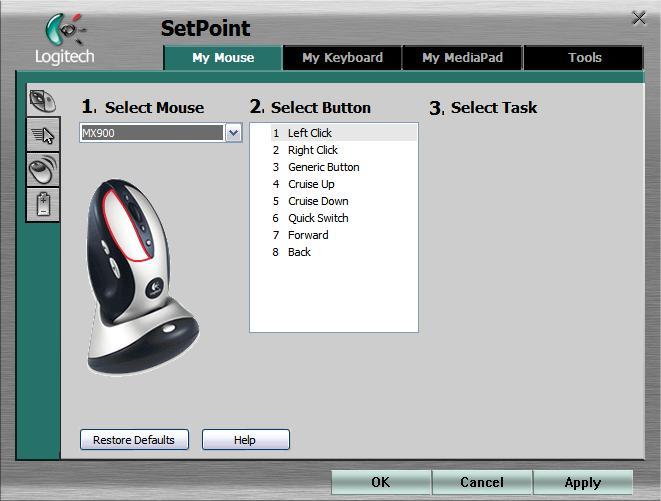Viewport: 661px width, 501px height.
Task: Switch to the My MediaPad tab
Action: point(462,58)
